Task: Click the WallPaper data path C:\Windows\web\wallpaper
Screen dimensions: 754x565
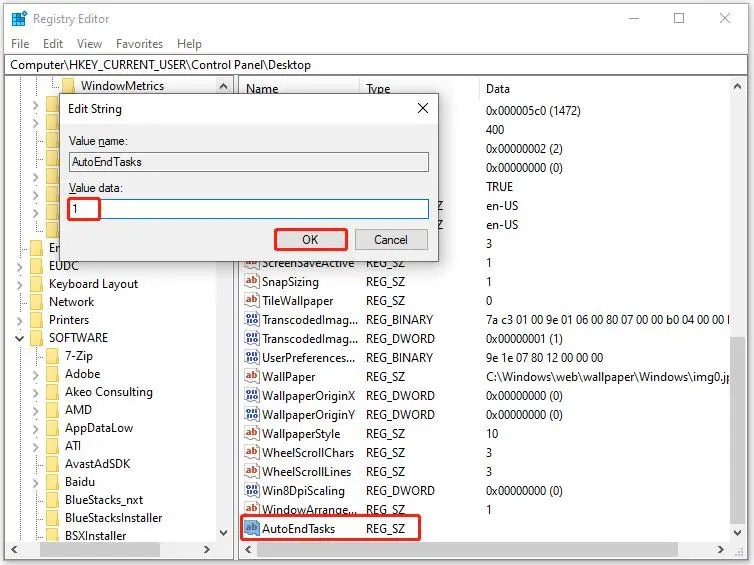Action: [608, 377]
